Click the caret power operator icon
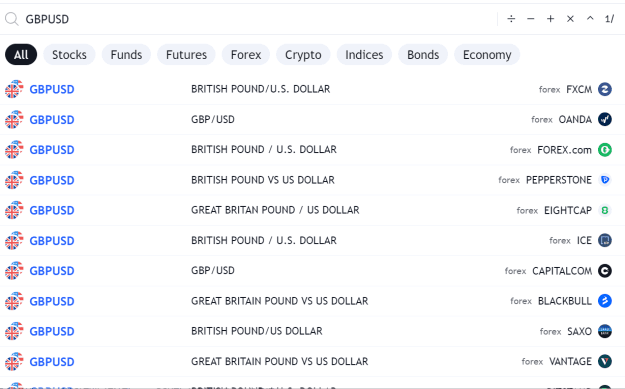This screenshot has width=625, height=389. (590, 18)
